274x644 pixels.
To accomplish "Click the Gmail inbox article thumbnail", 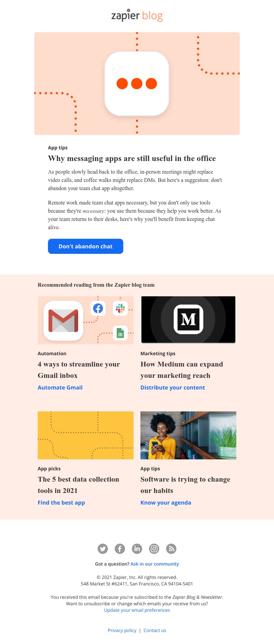I will (x=86, y=320).
